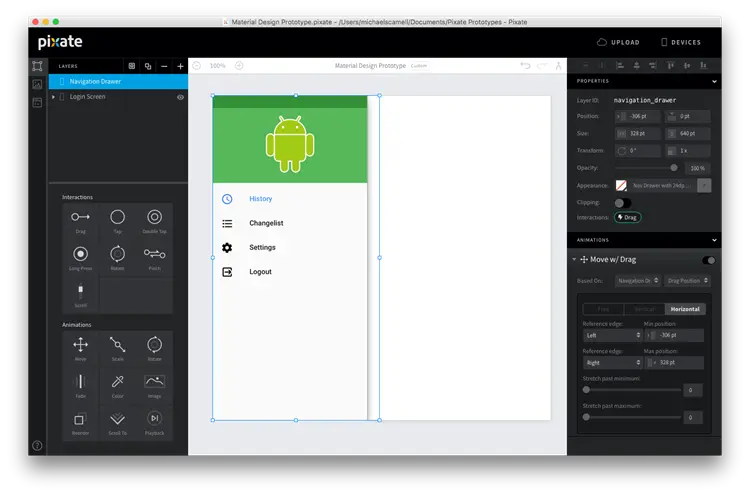Collapse the Animations section chevron
Image resolution: width=750 pixels, height=497 pixels.
pyautogui.click(x=714, y=240)
